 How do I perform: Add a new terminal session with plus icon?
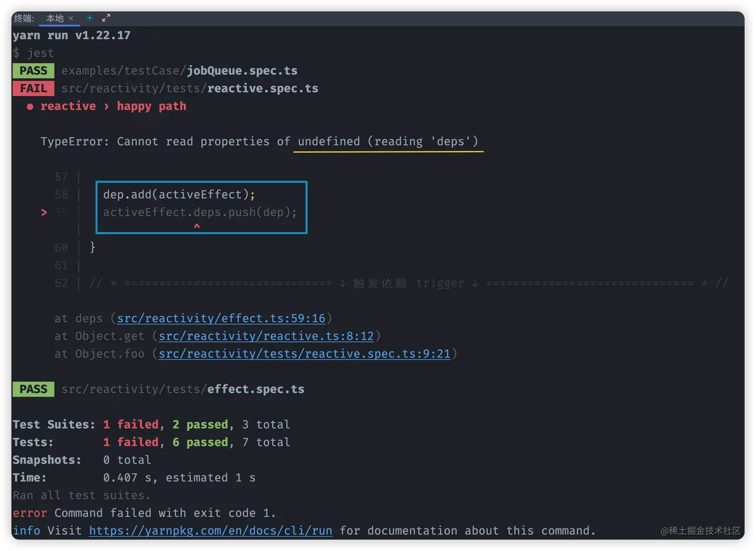[89, 18]
